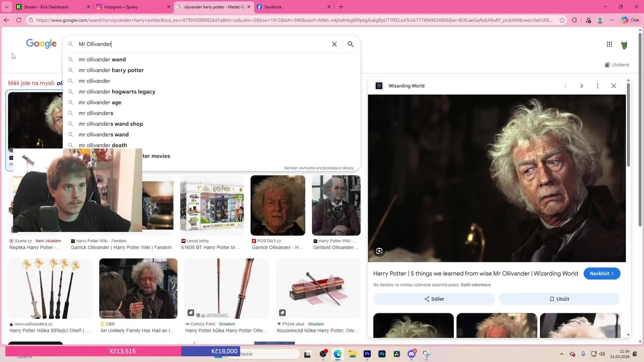Open Photoshop from the taskbar
Viewport: 644px width, 362px height.
[x=382, y=354]
